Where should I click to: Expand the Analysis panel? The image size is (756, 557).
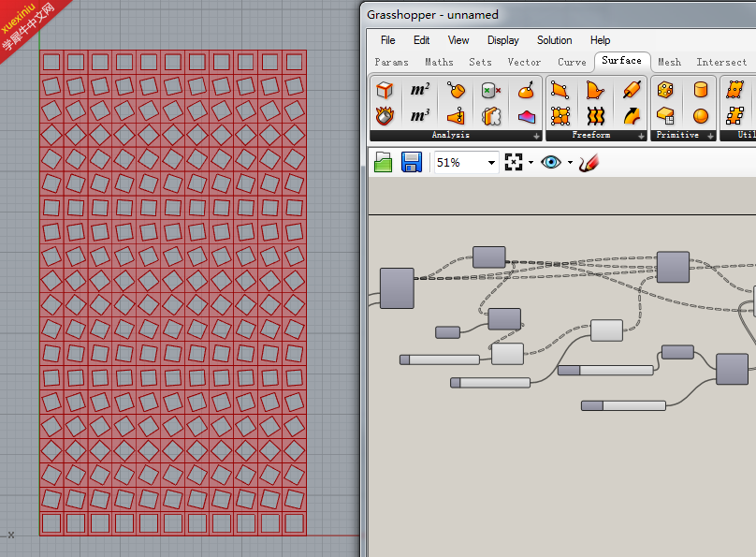coord(536,137)
